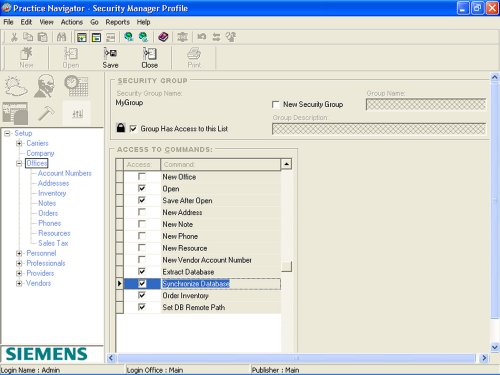Open the Reports menu
The height and width of the screenshot is (375, 500).
click(117, 22)
